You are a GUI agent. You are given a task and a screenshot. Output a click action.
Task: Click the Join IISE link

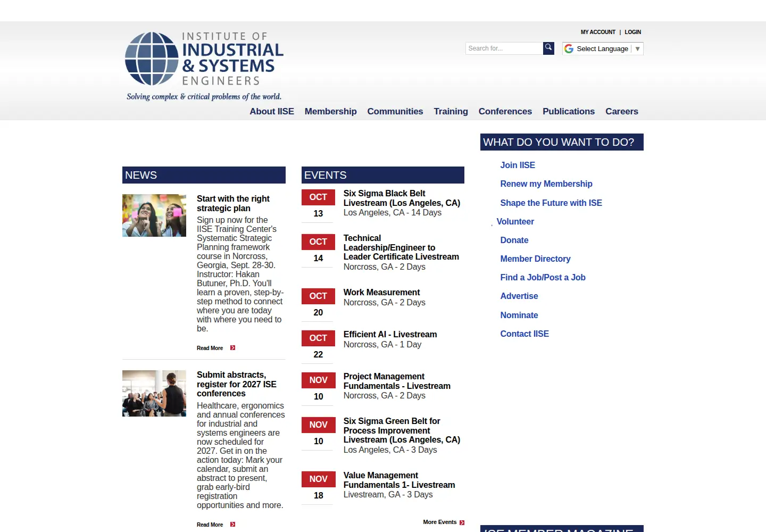[x=518, y=165]
